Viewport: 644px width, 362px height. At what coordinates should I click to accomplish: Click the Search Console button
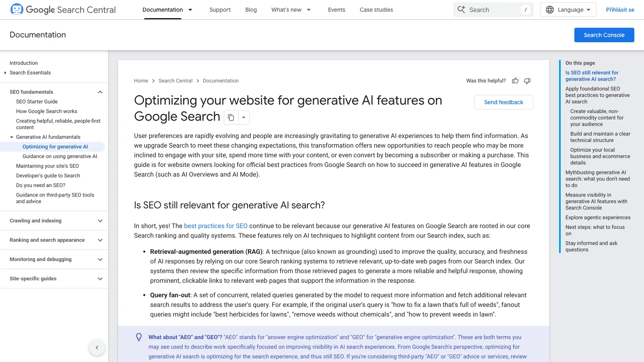point(604,35)
